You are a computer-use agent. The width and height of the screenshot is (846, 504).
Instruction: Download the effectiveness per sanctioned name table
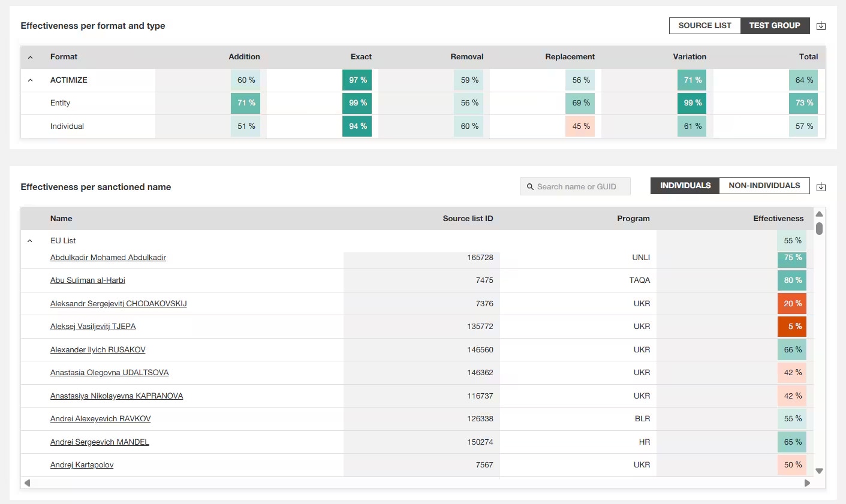click(821, 187)
